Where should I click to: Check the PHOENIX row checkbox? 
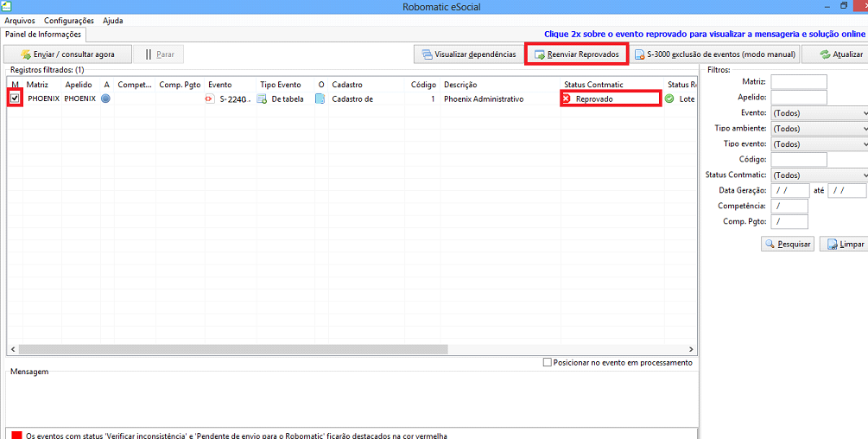click(x=15, y=99)
